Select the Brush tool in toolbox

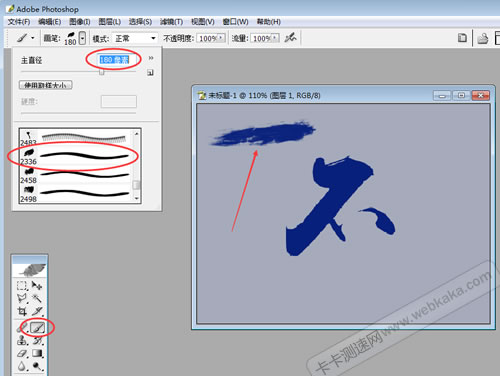37,328
